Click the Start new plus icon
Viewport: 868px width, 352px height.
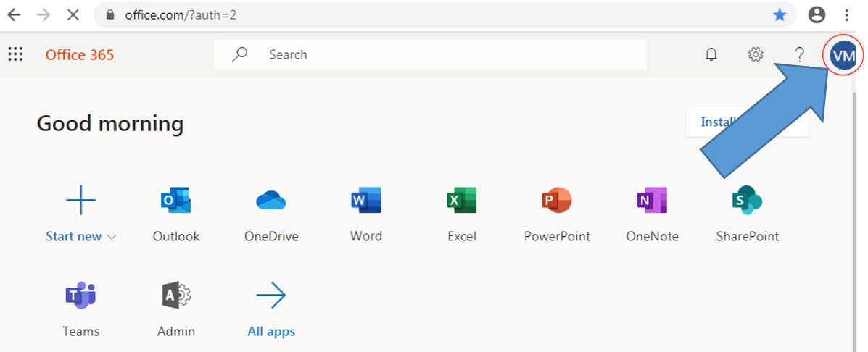click(80, 200)
